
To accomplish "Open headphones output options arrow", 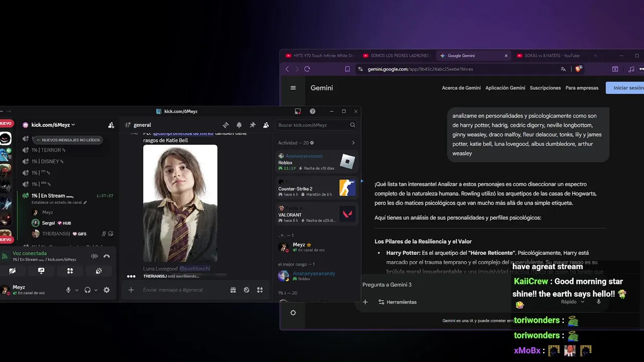I will pos(96,290).
